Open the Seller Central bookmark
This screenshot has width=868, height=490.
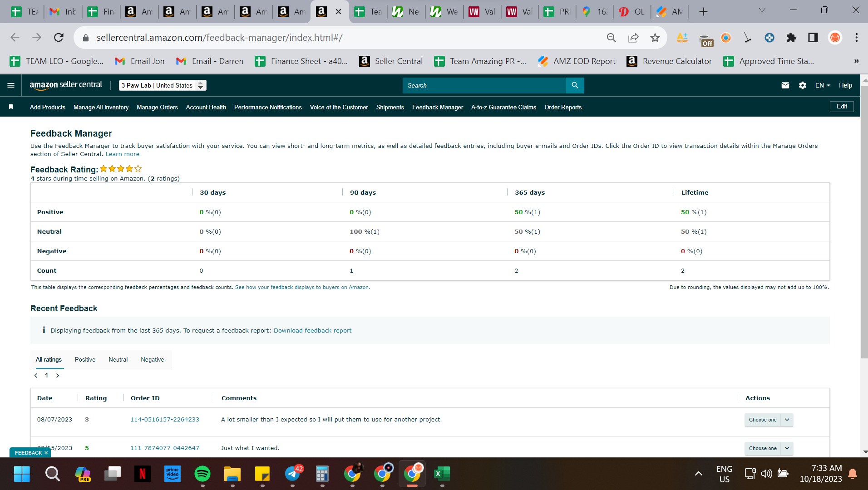(x=391, y=61)
